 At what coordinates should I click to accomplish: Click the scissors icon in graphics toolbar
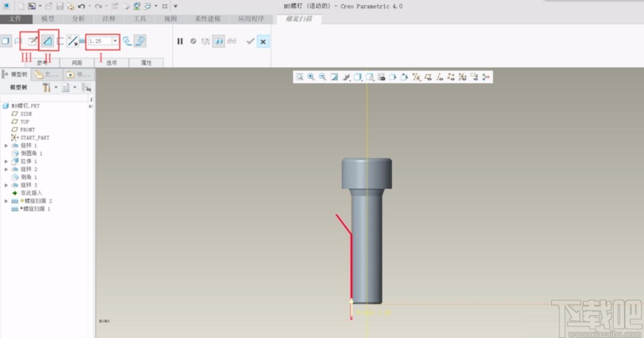point(486,77)
